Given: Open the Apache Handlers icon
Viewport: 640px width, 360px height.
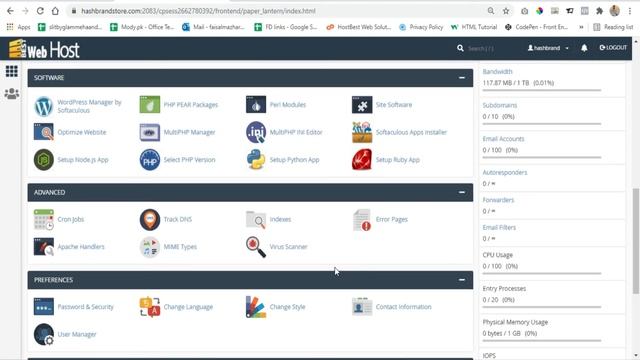Looking at the screenshot, I should [x=44, y=247].
